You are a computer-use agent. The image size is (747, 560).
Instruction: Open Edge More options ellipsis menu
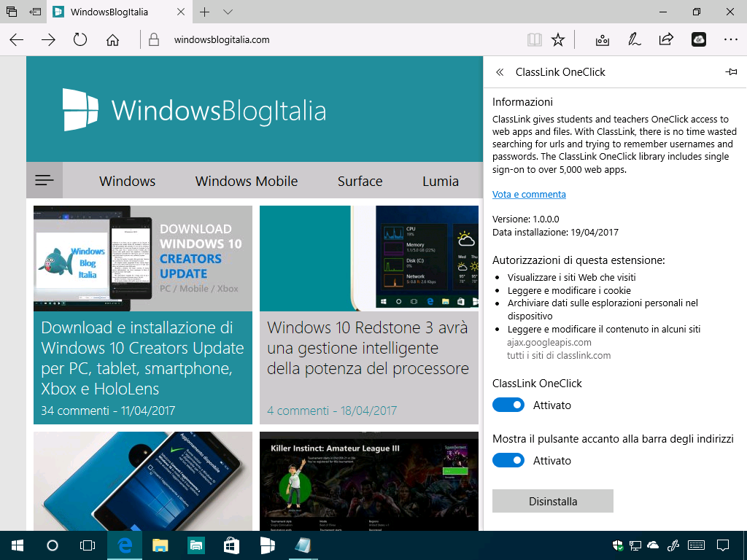(730, 39)
